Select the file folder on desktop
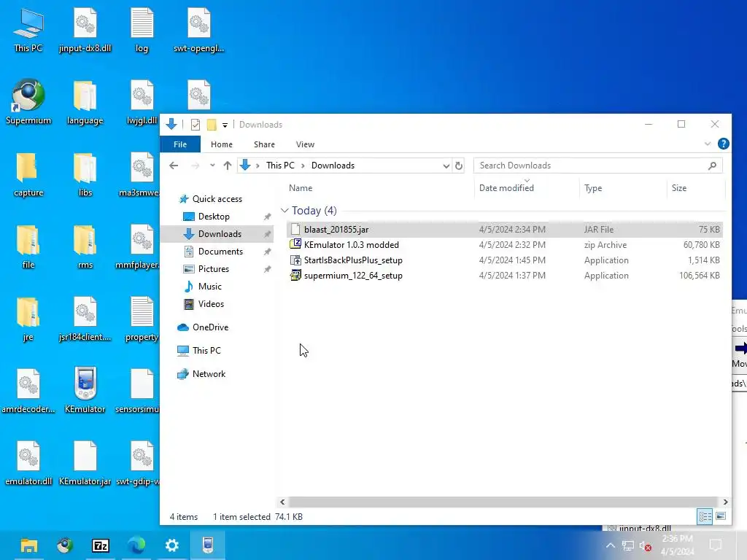Viewport: 747px width, 560px height. 28,246
